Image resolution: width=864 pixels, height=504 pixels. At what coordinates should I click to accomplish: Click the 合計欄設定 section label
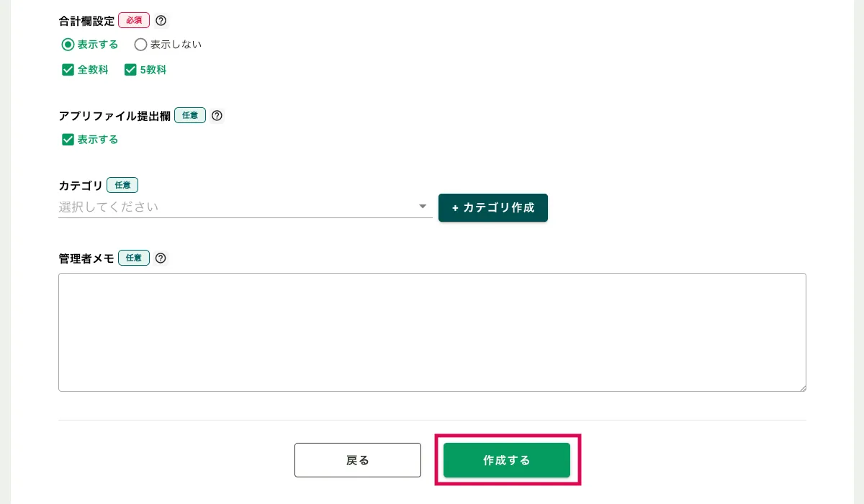(86, 21)
